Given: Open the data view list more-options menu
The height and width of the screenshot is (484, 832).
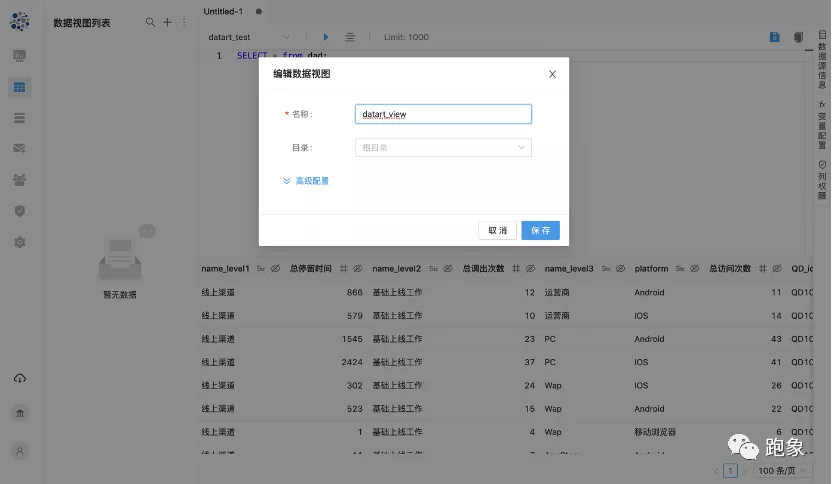Looking at the screenshot, I should click(184, 22).
